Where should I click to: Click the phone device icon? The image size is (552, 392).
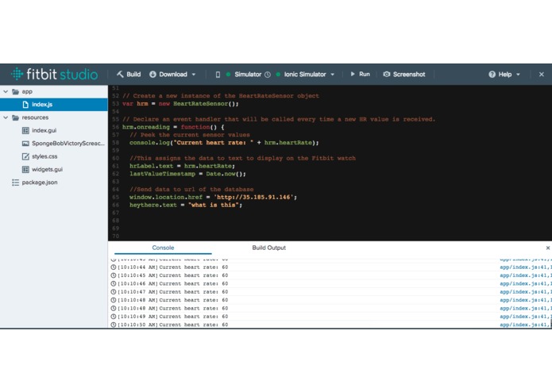(218, 75)
